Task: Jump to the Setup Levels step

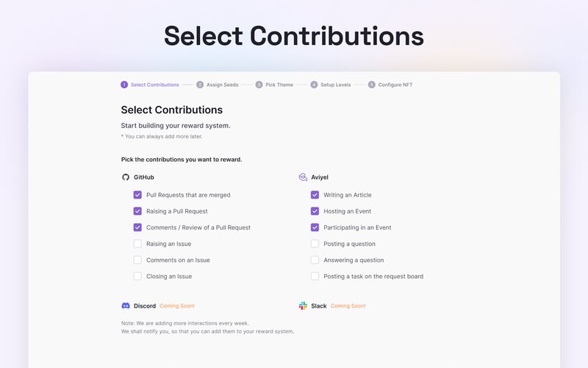Action: point(335,85)
